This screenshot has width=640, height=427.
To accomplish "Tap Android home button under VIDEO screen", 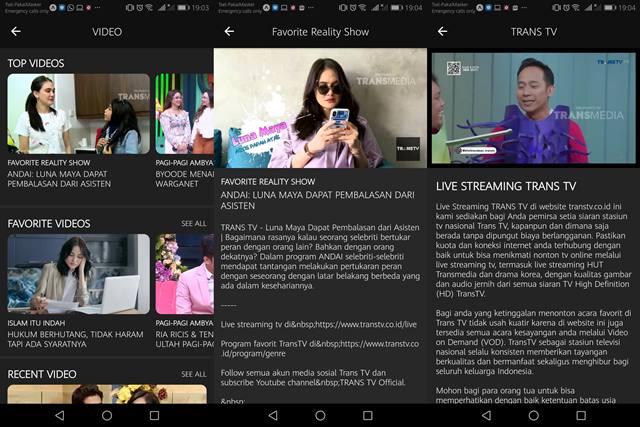I will (107, 416).
